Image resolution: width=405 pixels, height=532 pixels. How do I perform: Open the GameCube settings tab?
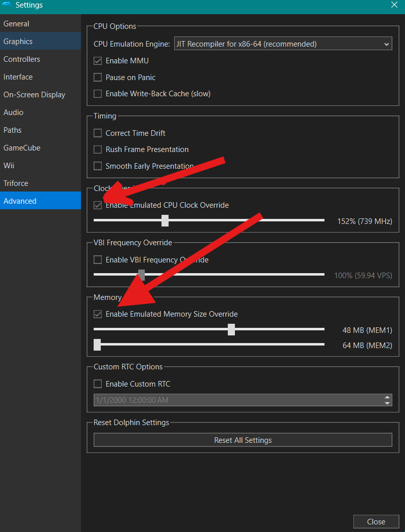40,147
